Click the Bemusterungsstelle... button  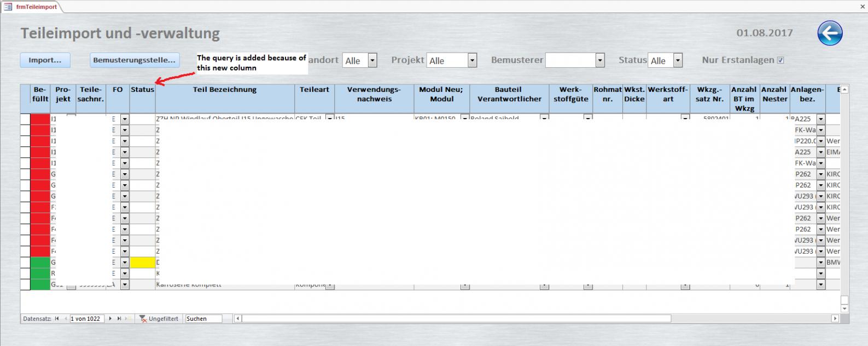[x=135, y=60]
